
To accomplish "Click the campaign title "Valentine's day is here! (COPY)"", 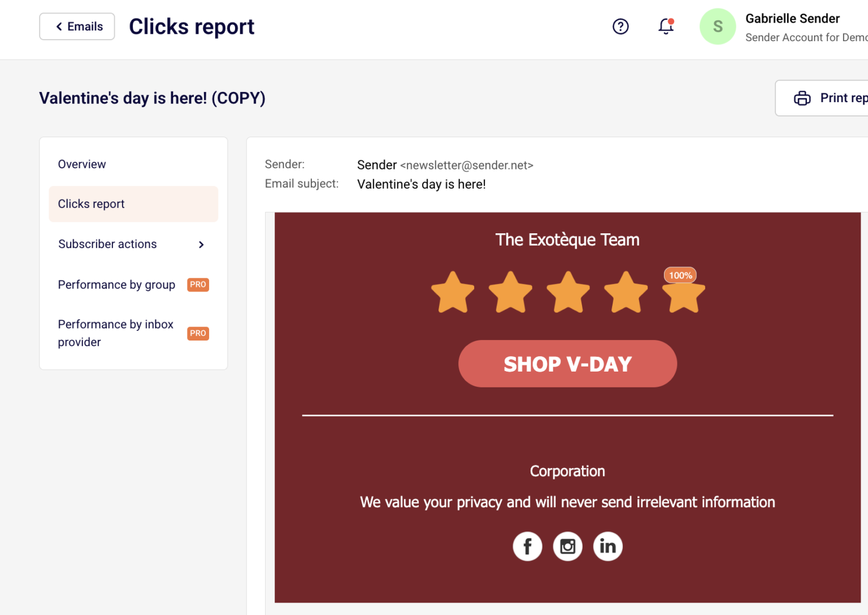I will [152, 98].
